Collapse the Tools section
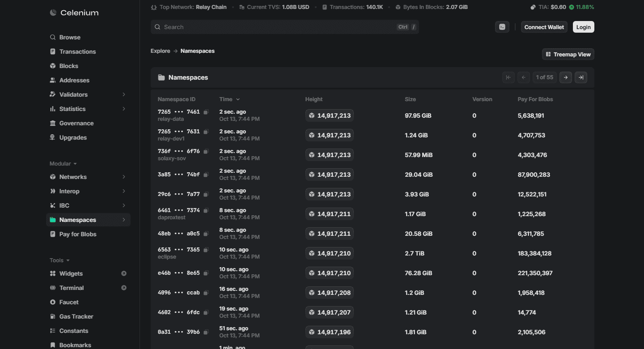The height and width of the screenshot is (349, 644). tap(59, 260)
